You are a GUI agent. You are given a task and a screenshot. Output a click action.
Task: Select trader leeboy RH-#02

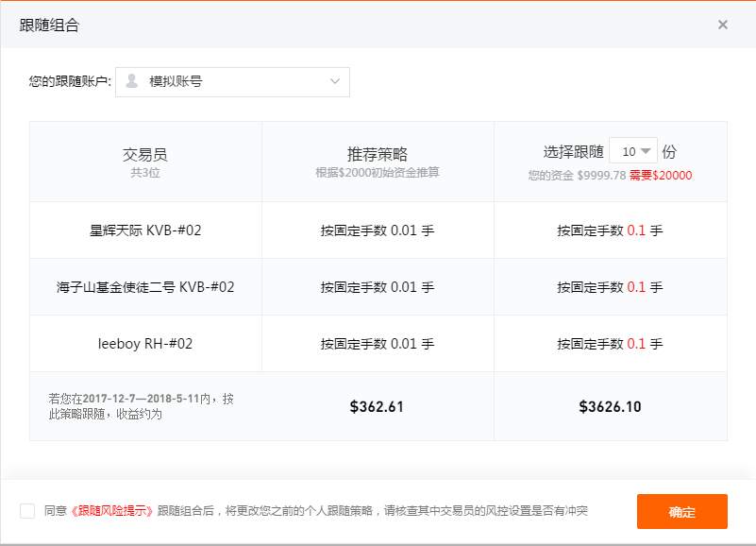(145, 343)
